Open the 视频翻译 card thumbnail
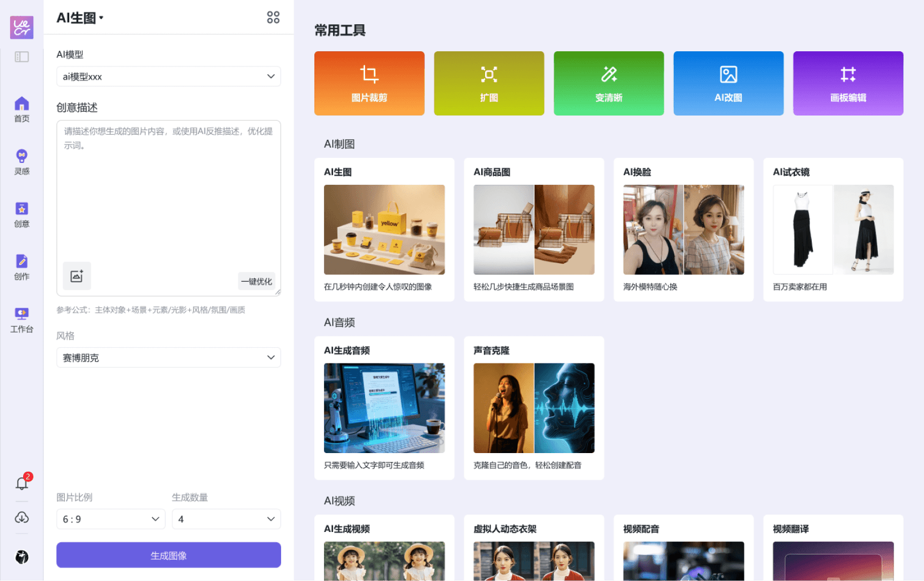The width and height of the screenshot is (924, 581). pos(833,561)
